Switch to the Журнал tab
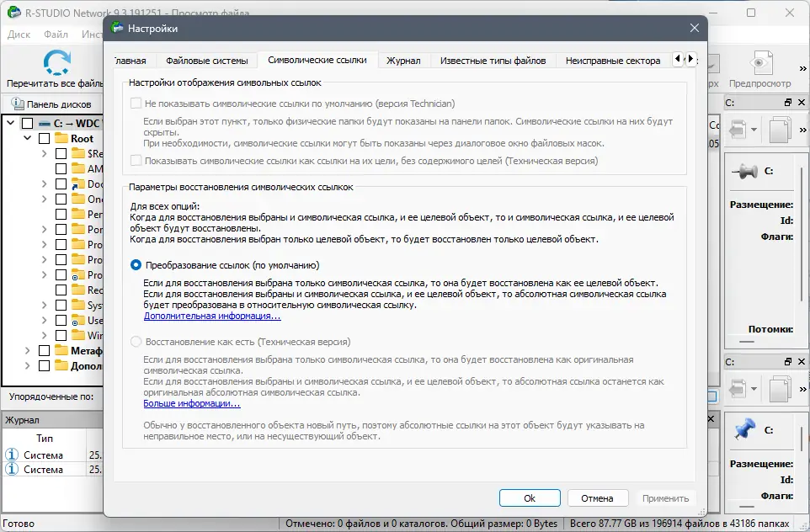Viewport: 810px width, 532px height. 405,60
